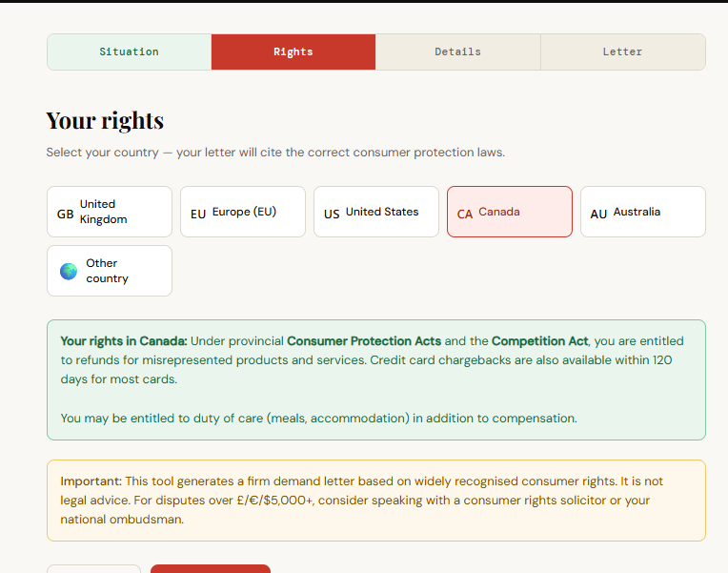Click the GB country code badge

(x=65, y=214)
